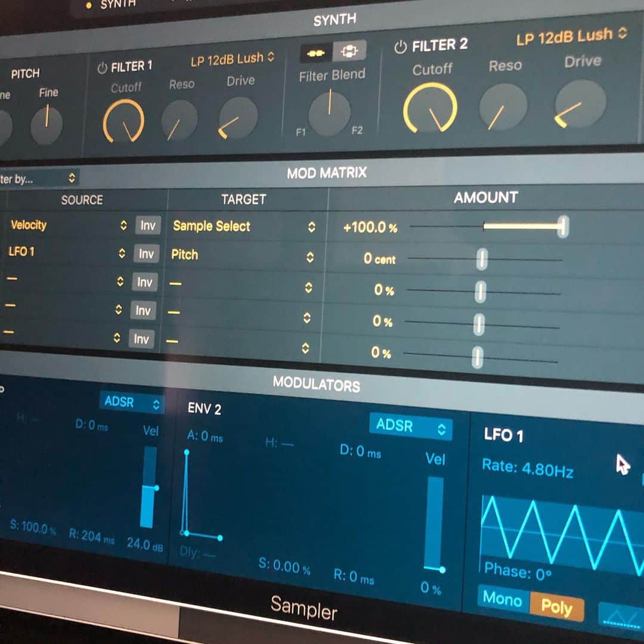Open the ENV 2 ADSR type menu
The height and width of the screenshot is (644, 644).
[411, 426]
